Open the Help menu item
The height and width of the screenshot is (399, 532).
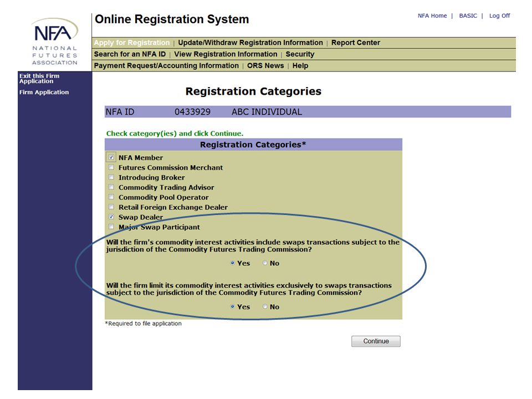click(x=300, y=66)
